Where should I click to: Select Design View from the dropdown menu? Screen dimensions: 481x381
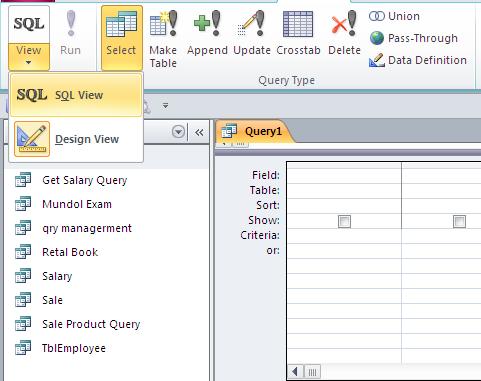coord(76,139)
